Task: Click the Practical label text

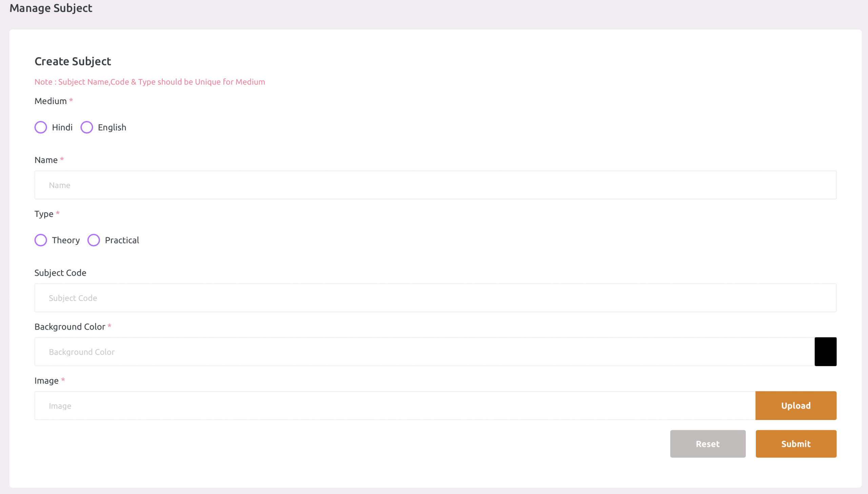Action: pos(122,240)
